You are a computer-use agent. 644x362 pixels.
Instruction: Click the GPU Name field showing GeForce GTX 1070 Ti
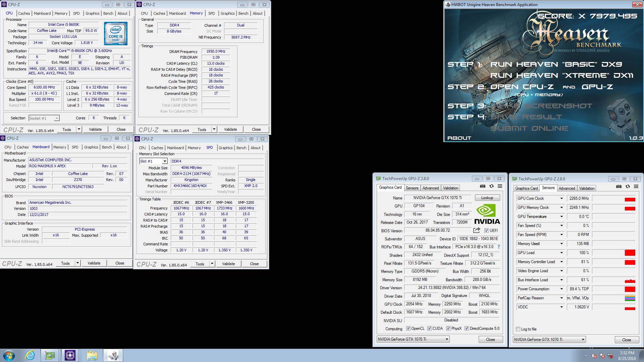[x=438, y=198]
